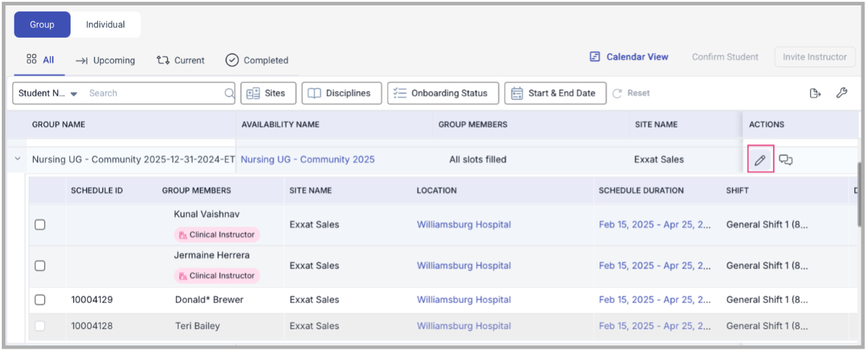This screenshot has height=352, width=868.
Task: Collapse the Nursing UG - Community group row
Action: (x=18, y=159)
